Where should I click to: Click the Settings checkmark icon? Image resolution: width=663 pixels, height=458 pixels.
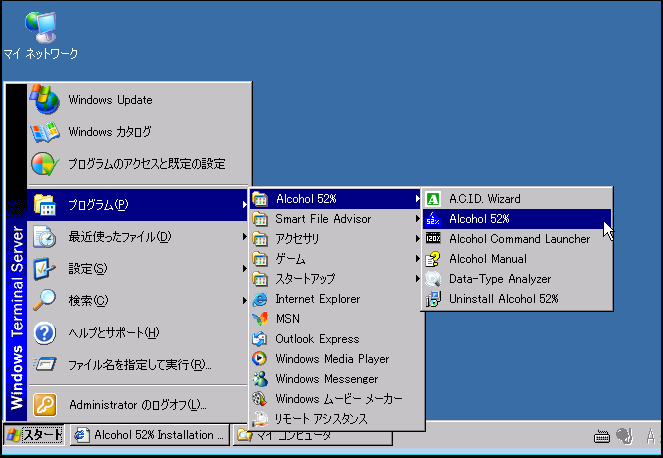pos(45,269)
